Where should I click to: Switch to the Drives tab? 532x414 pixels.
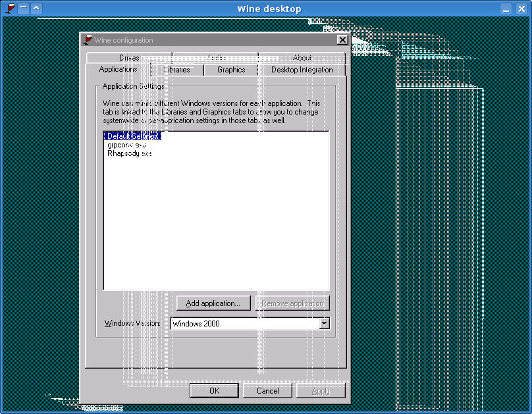[129, 58]
